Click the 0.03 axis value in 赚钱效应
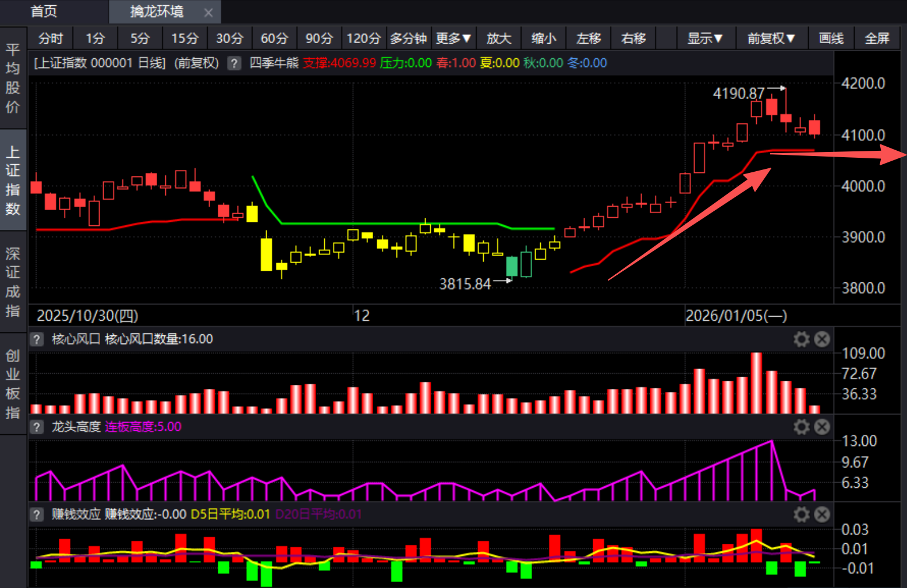Image resolution: width=907 pixels, height=588 pixels. click(x=855, y=529)
